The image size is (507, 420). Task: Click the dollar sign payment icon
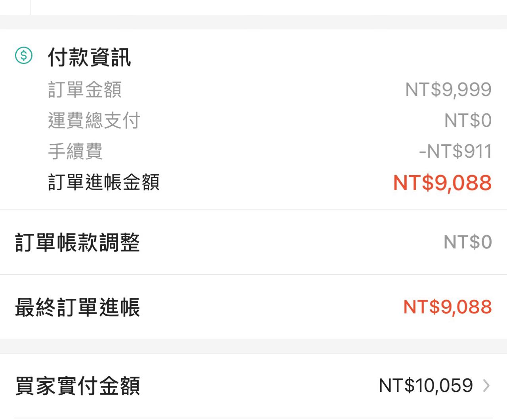[24, 55]
